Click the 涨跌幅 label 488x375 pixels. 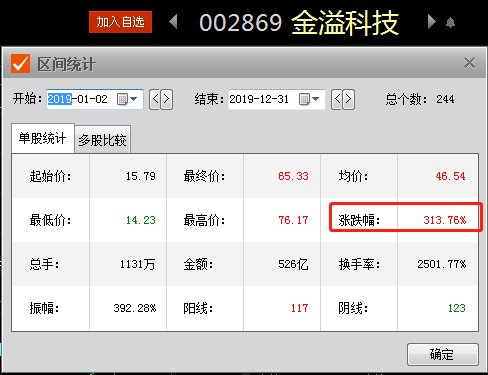click(x=359, y=220)
